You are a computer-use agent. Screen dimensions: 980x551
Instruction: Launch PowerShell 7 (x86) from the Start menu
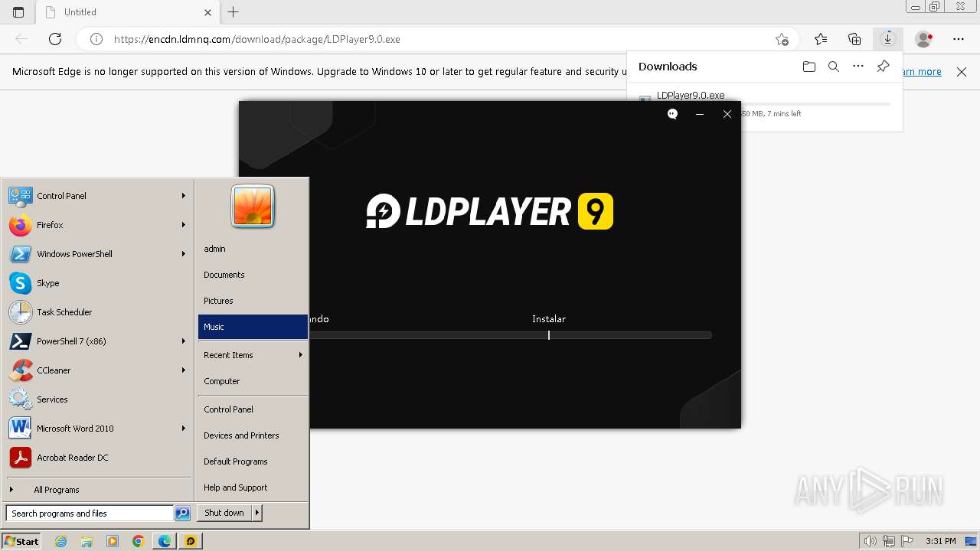(x=97, y=341)
